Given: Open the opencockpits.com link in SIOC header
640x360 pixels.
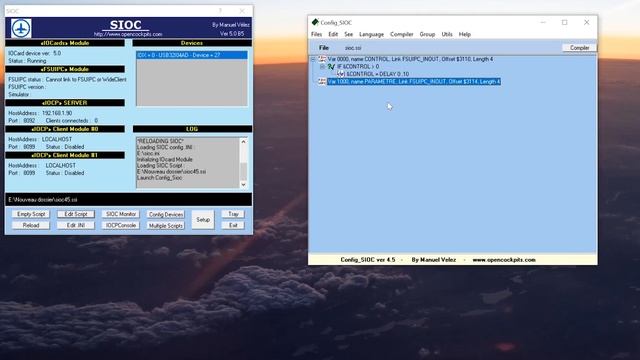Looking at the screenshot, I should coord(128,34).
